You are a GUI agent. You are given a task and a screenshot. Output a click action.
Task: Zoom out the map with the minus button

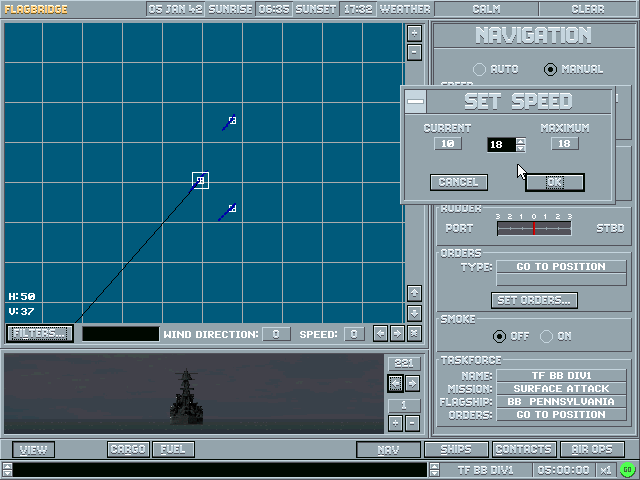[x=415, y=50]
